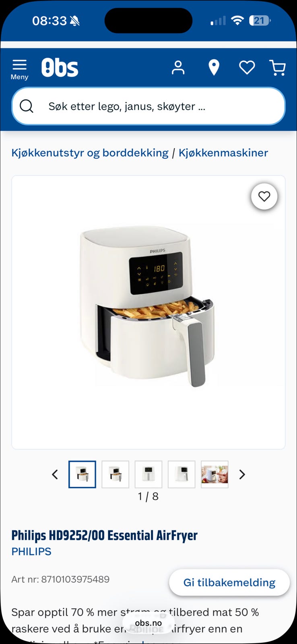This screenshot has height=644, width=297.
Task: Select the third front-view thumbnail
Action: (x=148, y=475)
